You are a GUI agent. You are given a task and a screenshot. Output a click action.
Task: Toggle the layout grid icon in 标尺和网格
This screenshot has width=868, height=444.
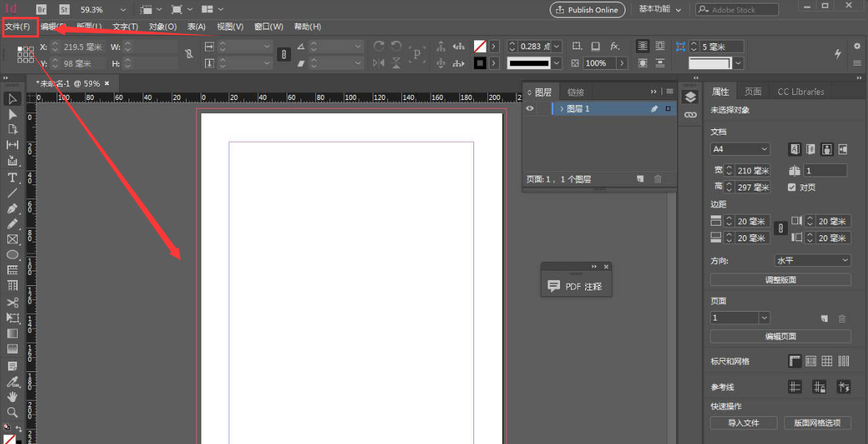[844, 361]
